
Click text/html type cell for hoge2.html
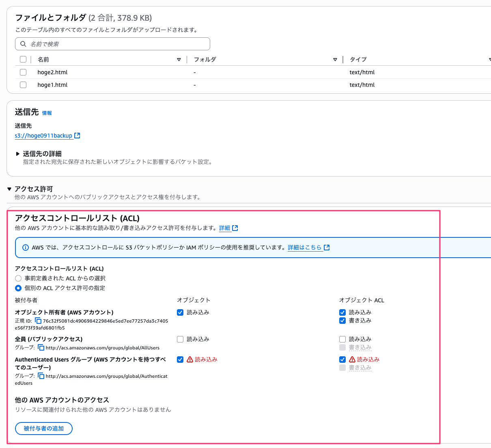coord(362,72)
